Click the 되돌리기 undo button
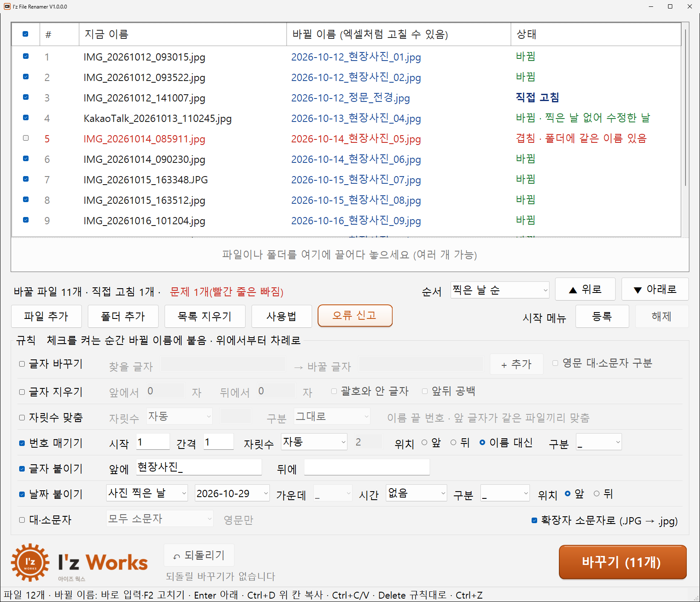Viewport: 700px width, 602px height. pyautogui.click(x=199, y=555)
